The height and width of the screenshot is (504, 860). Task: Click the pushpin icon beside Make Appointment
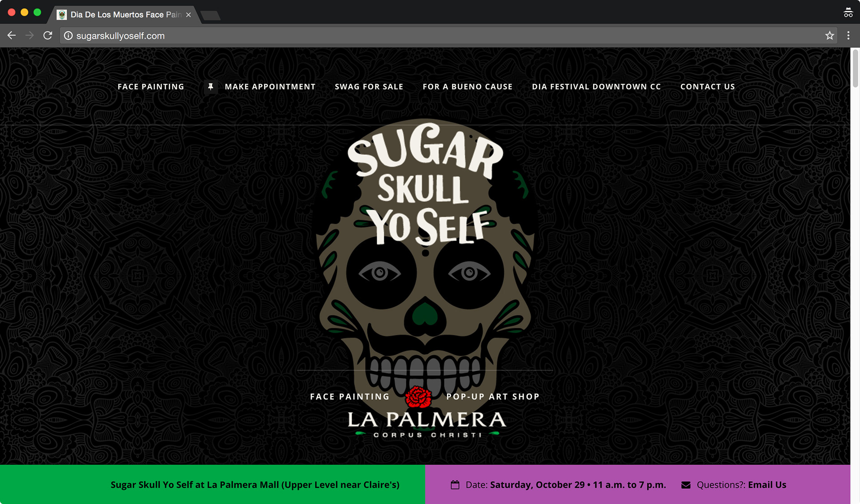pos(211,86)
